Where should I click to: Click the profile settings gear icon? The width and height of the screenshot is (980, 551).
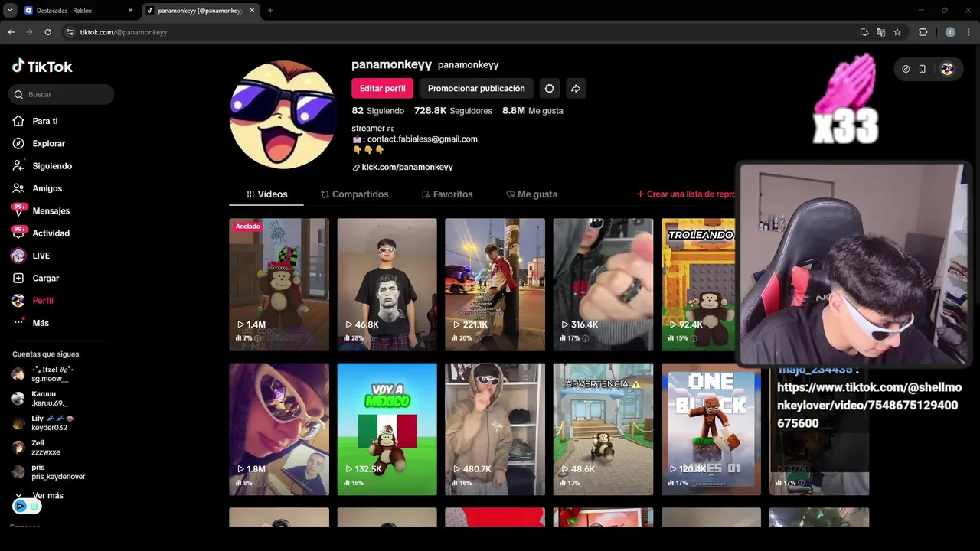(549, 88)
